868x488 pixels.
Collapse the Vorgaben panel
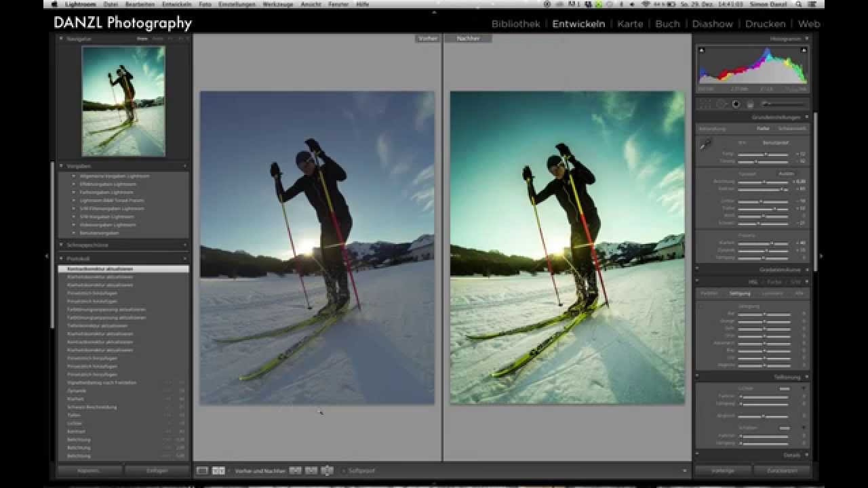[x=62, y=165]
